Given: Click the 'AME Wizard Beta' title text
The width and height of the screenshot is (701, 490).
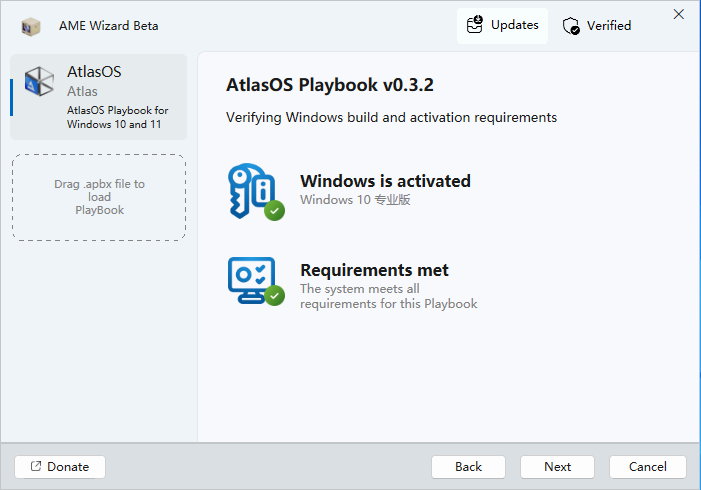Looking at the screenshot, I should 109,26.
